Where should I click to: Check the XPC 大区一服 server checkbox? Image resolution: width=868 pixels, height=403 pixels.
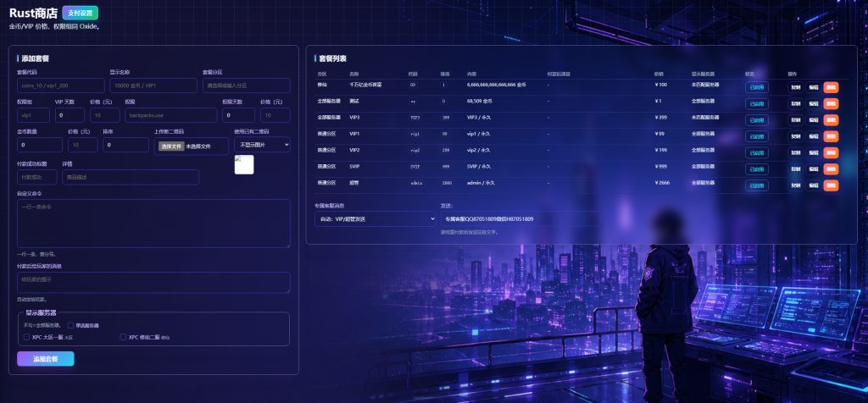[x=26, y=337]
